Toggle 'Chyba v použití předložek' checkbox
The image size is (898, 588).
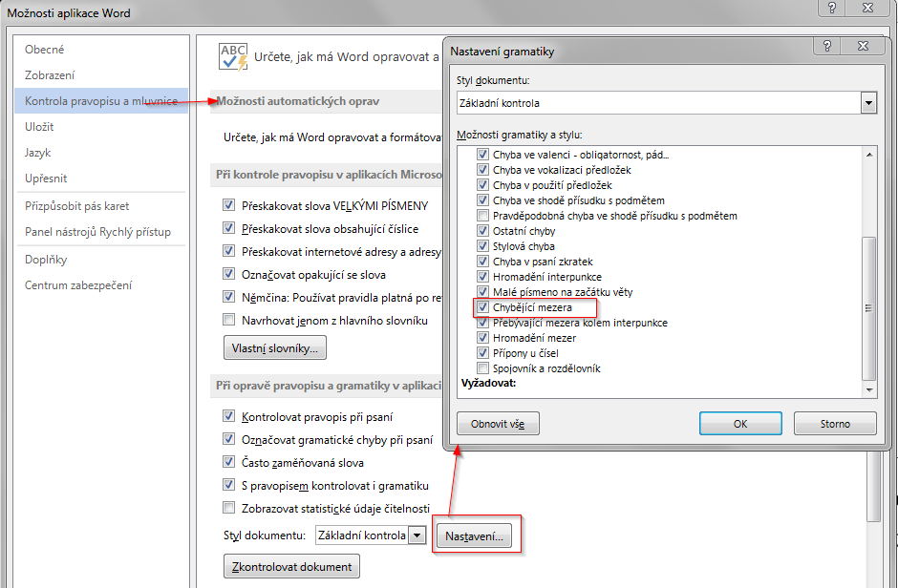(482, 185)
